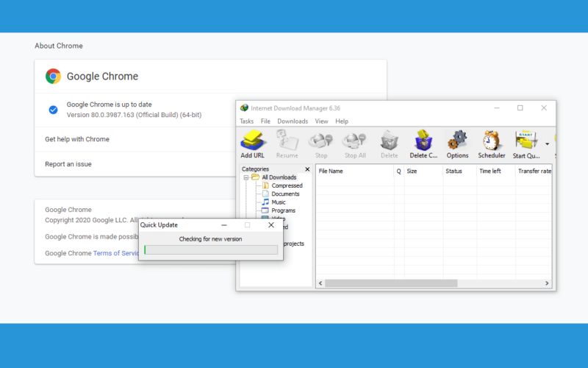The height and width of the screenshot is (368, 588).
Task: Minimize the Quick Update dialog
Action: point(224,225)
